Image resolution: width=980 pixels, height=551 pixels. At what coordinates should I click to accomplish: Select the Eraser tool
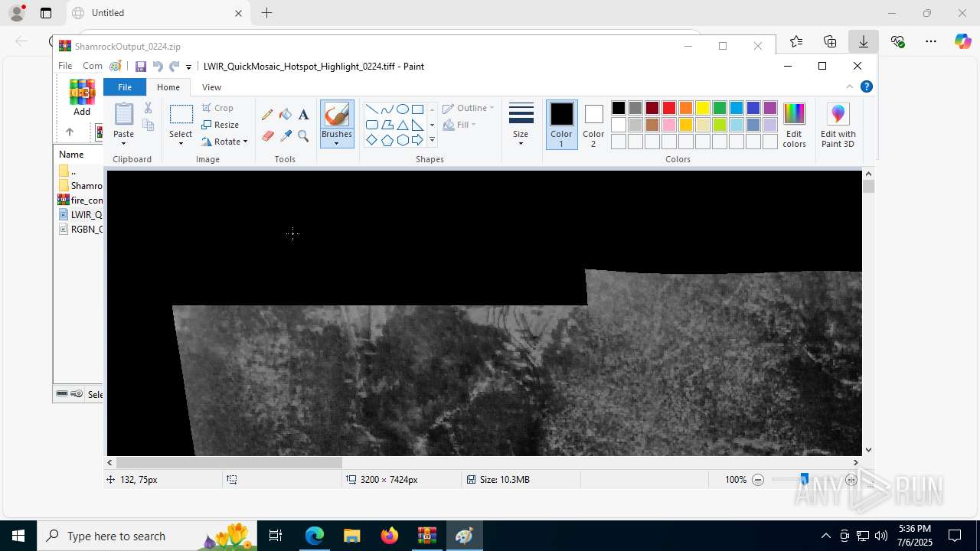[x=267, y=136]
